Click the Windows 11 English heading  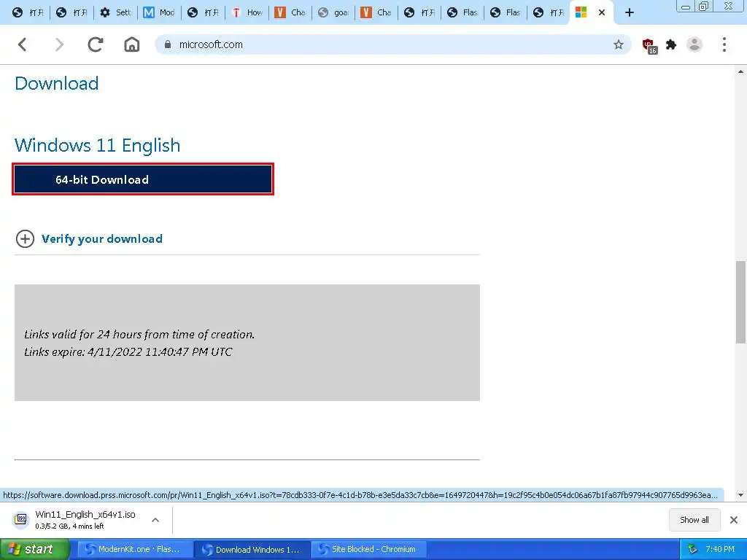(97, 145)
